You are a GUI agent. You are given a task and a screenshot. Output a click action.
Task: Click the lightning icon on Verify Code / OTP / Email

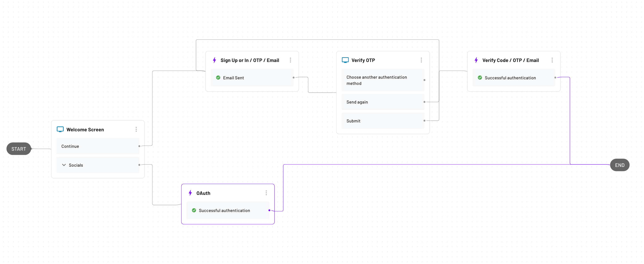pyautogui.click(x=476, y=60)
